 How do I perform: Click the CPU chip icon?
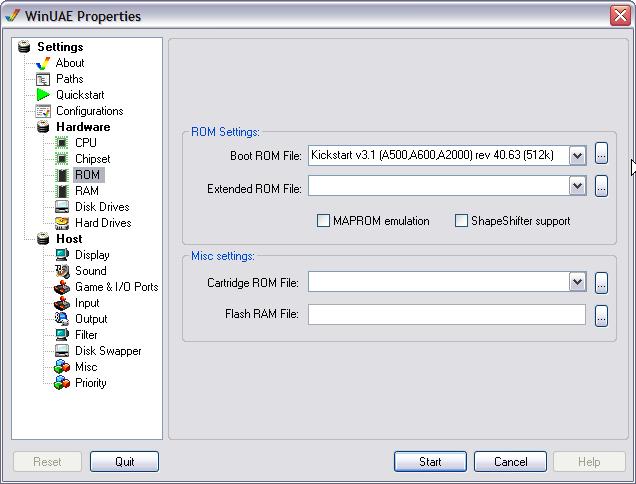click(62, 143)
